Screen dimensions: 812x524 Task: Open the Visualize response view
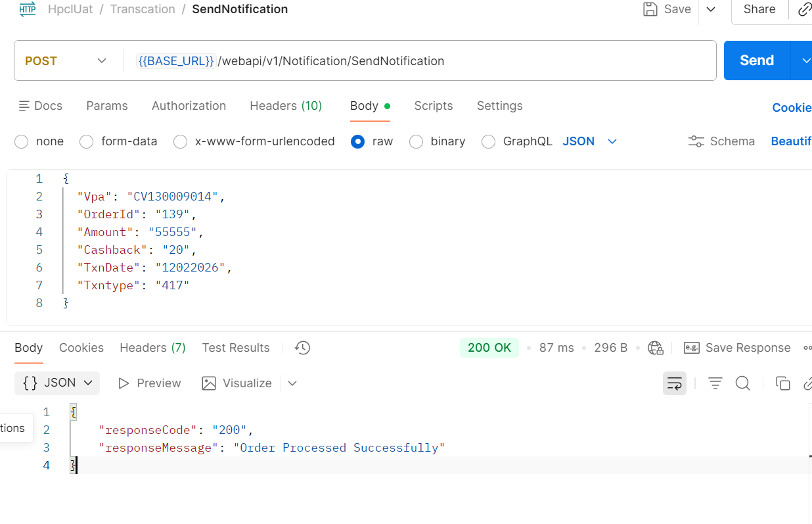tap(237, 383)
